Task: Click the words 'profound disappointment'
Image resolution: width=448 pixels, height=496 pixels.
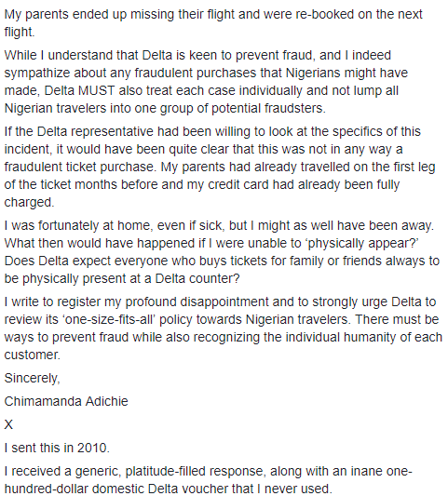Action: tap(197, 302)
